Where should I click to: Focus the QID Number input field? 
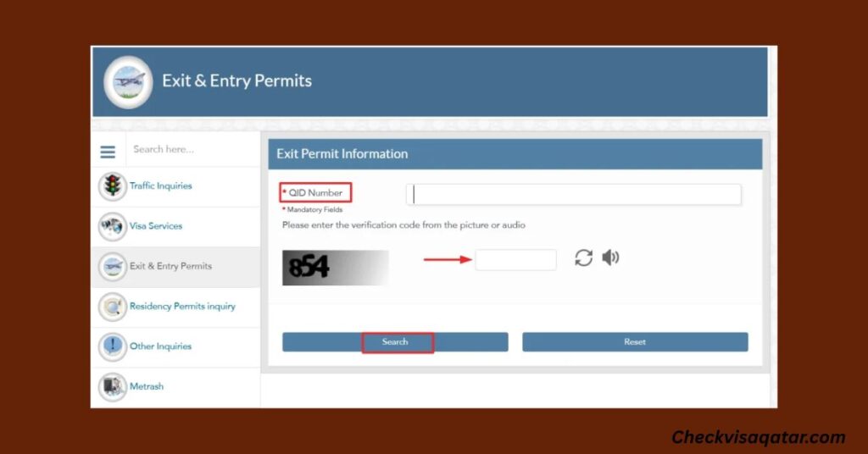tap(574, 194)
